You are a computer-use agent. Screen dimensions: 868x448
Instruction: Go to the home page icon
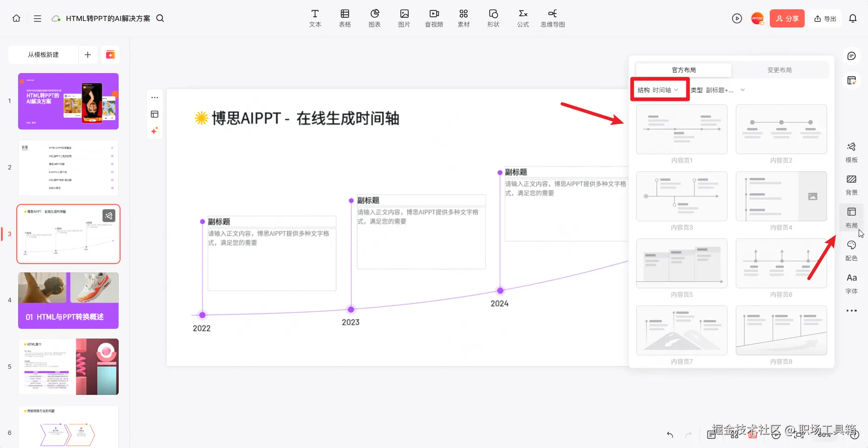coord(16,18)
